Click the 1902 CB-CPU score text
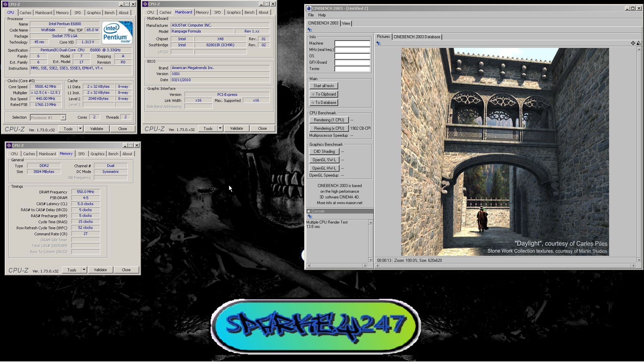Screen dimensions: 644x362 pyautogui.click(x=360, y=128)
